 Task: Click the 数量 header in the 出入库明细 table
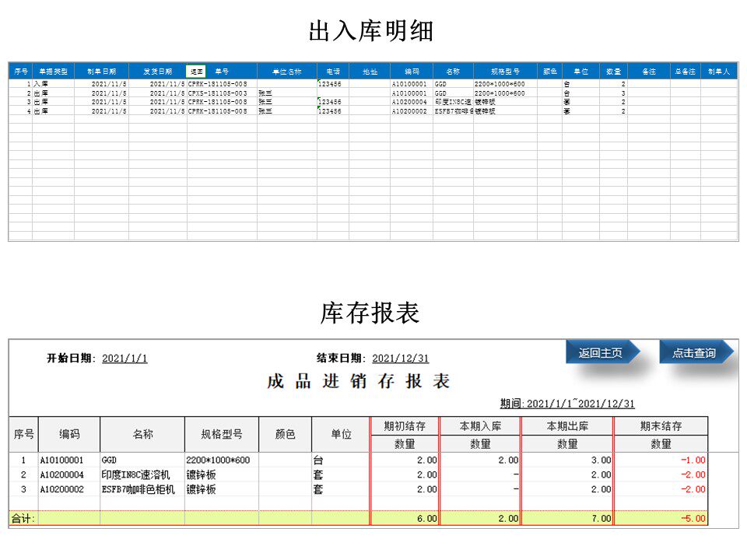[614, 72]
